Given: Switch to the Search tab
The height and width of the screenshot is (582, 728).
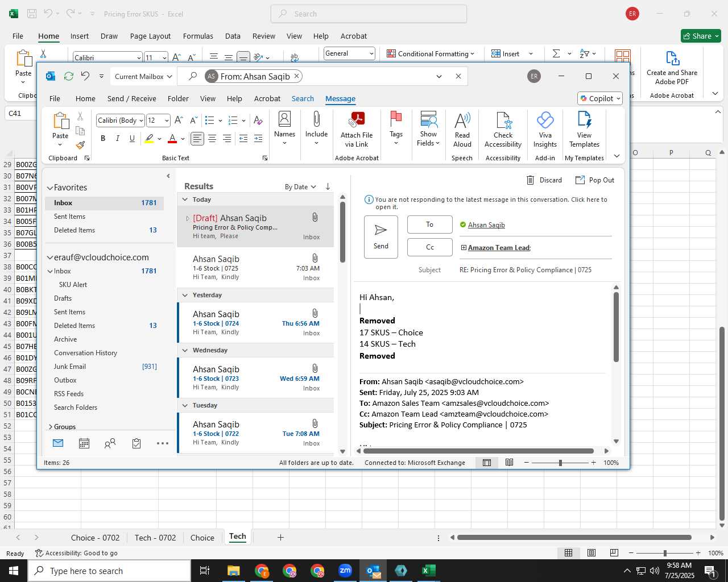Looking at the screenshot, I should 303,98.
